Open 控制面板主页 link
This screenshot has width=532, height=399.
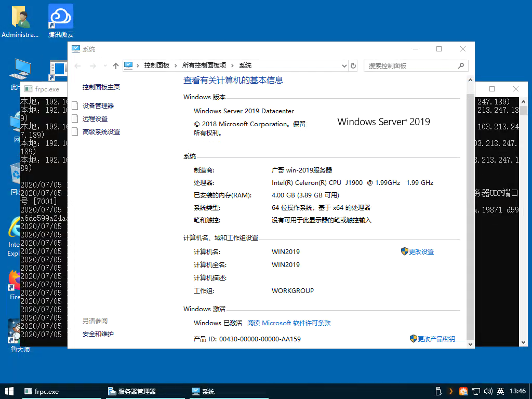coord(101,87)
